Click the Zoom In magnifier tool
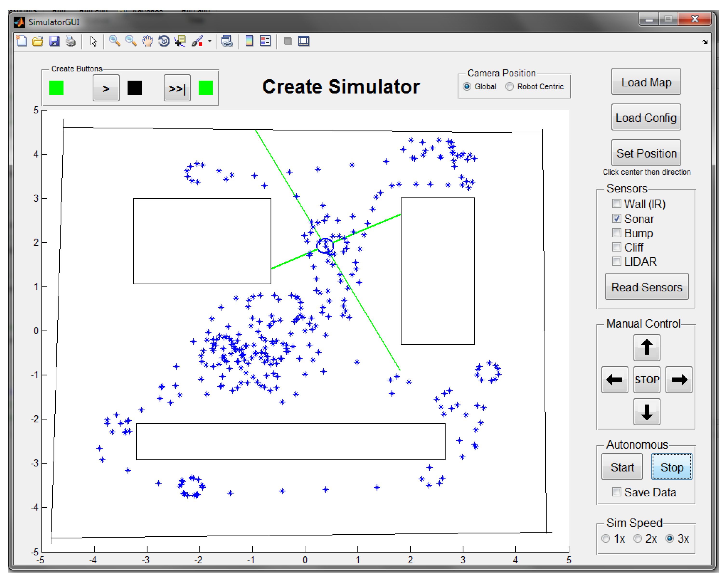The image size is (728, 581). click(115, 41)
